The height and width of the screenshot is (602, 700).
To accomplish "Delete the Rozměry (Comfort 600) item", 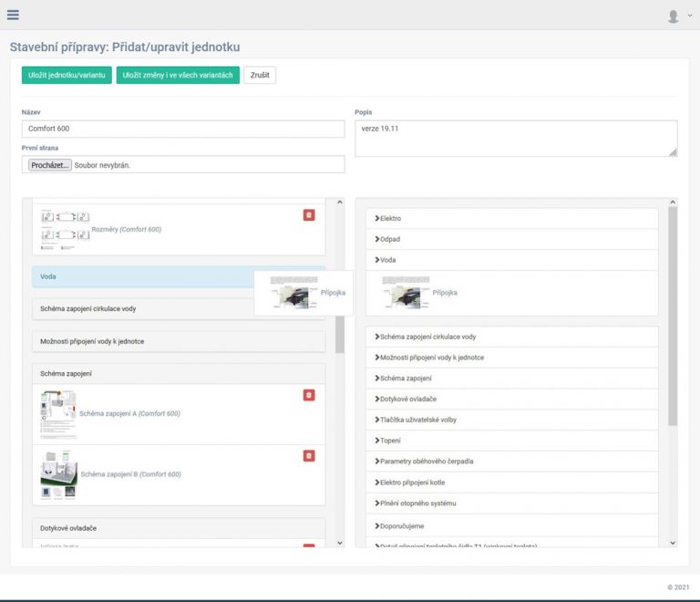I will [x=308, y=214].
